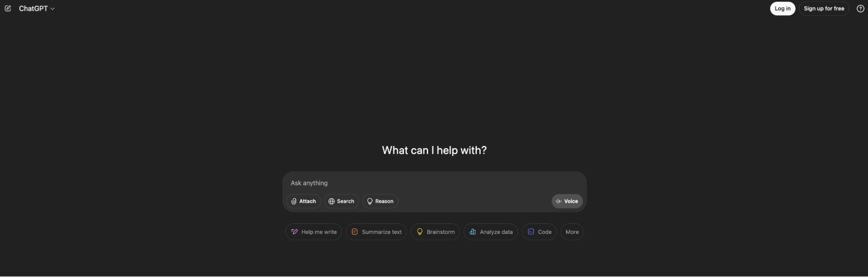Screen dimensions: 868x277
Task: Start Voice mode
Action: tap(567, 201)
